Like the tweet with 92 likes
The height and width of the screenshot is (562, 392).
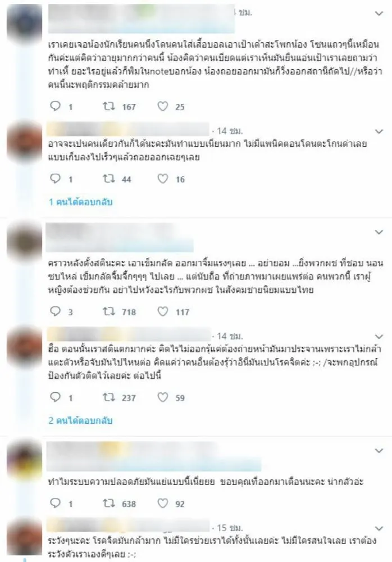(x=163, y=503)
